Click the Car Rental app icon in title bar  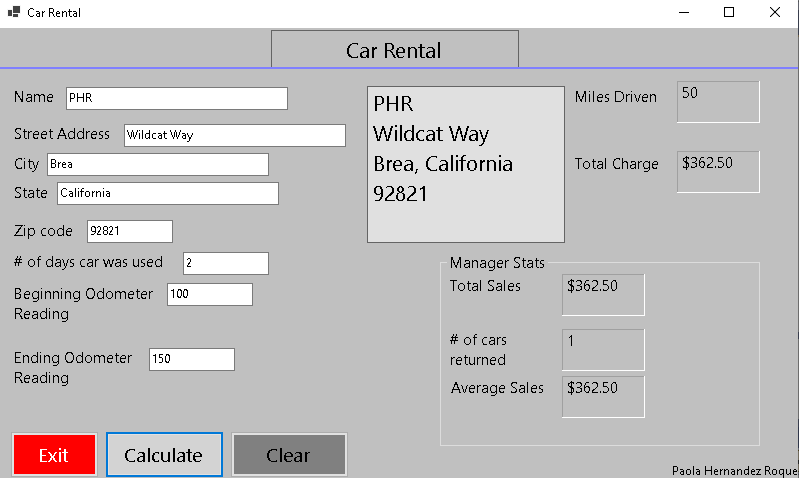click(14, 13)
